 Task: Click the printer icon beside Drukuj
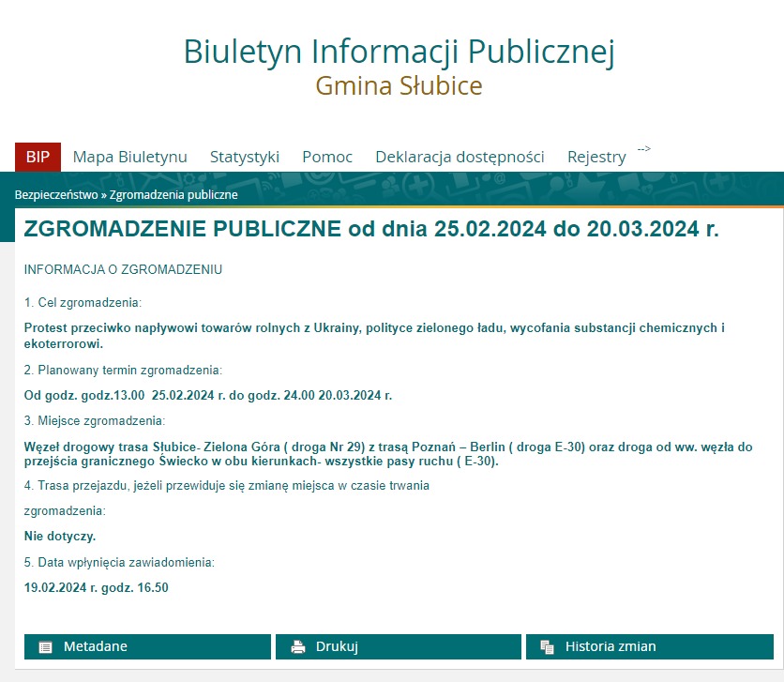[298, 646]
